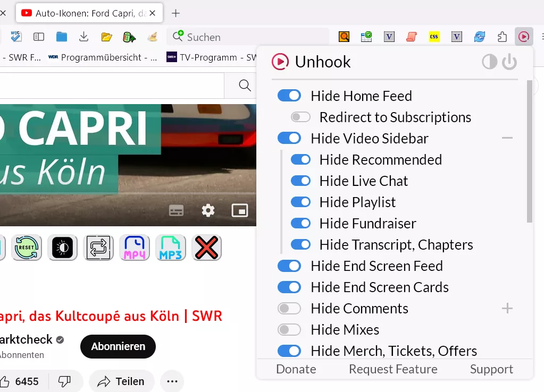Like the video showing 6455
544x392 pixels.
(x=20, y=381)
